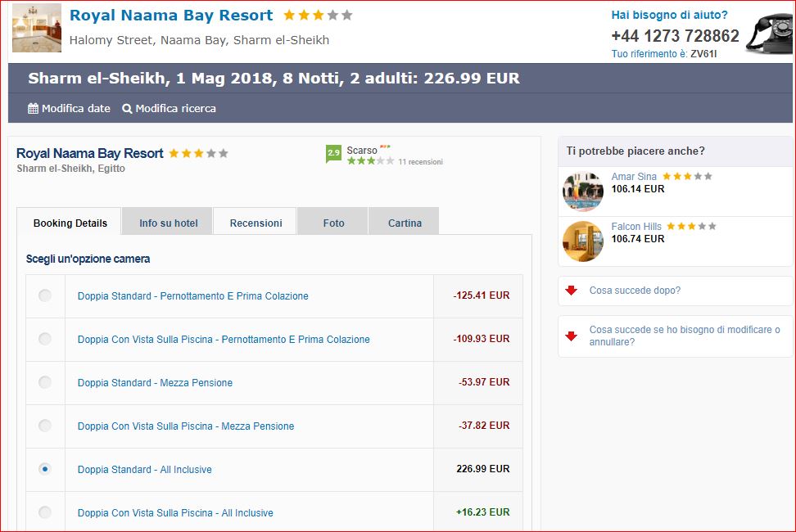Click the -53.97 EUR price

click(484, 382)
